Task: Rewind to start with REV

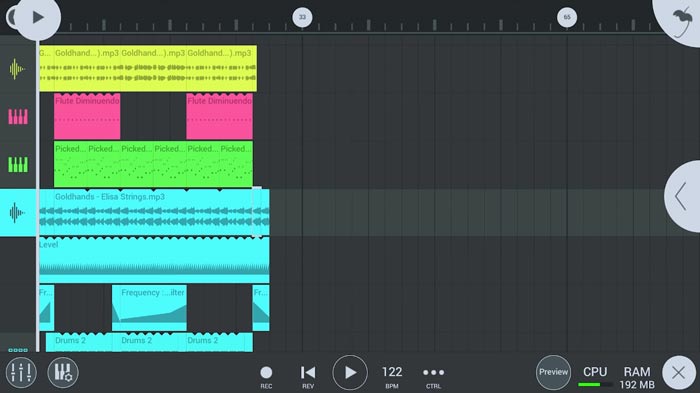Action: point(308,376)
